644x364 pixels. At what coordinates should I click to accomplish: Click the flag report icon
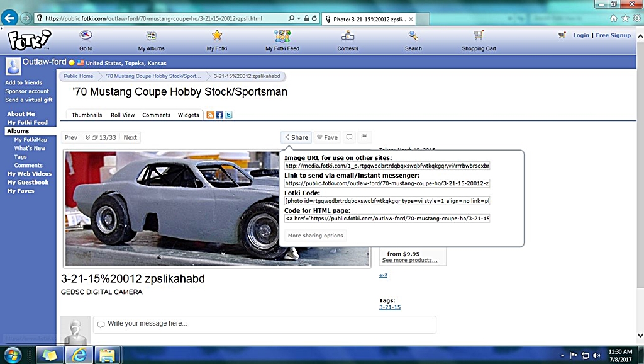tap(364, 137)
